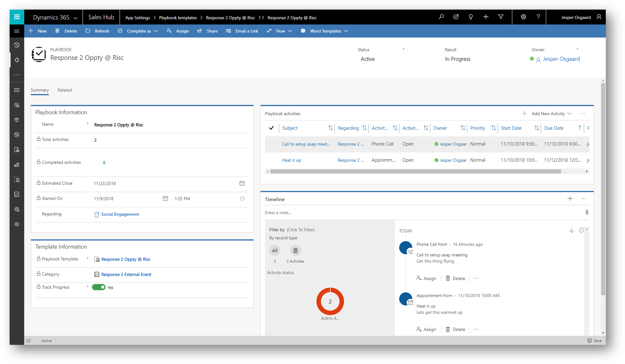Click the search magnifier icon
The width and height of the screenshot is (625, 364).
441,17
